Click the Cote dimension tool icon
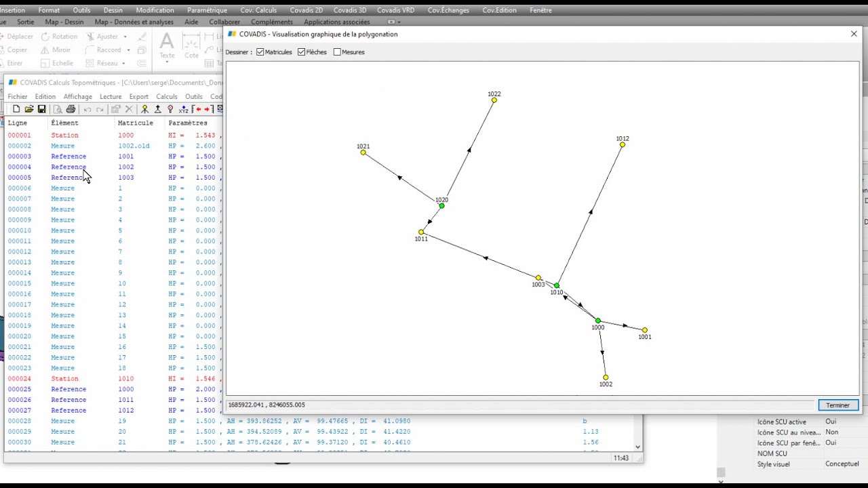This screenshot has height=488, width=868. coord(192,41)
